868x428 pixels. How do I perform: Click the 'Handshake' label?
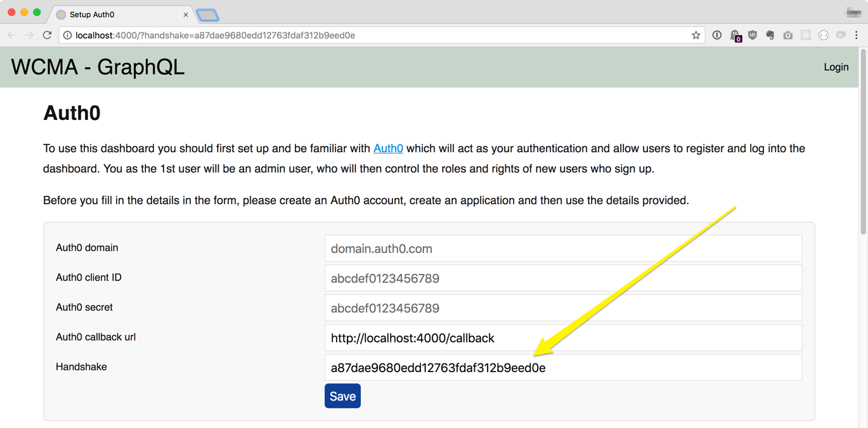(x=81, y=367)
